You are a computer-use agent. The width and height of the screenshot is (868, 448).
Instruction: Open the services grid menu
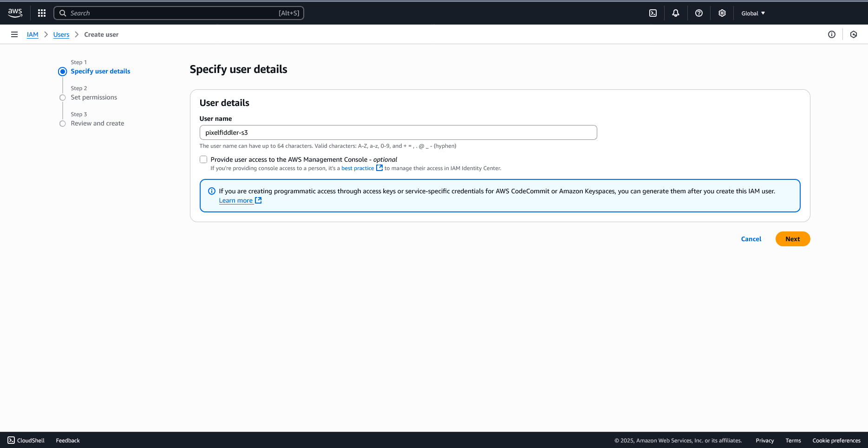pos(42,13)
